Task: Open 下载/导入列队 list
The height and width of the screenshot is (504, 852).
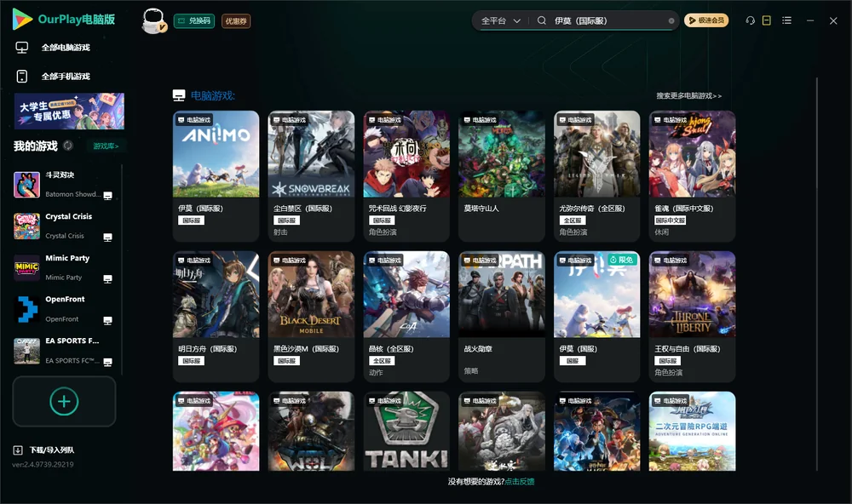Action: [52, 450]
